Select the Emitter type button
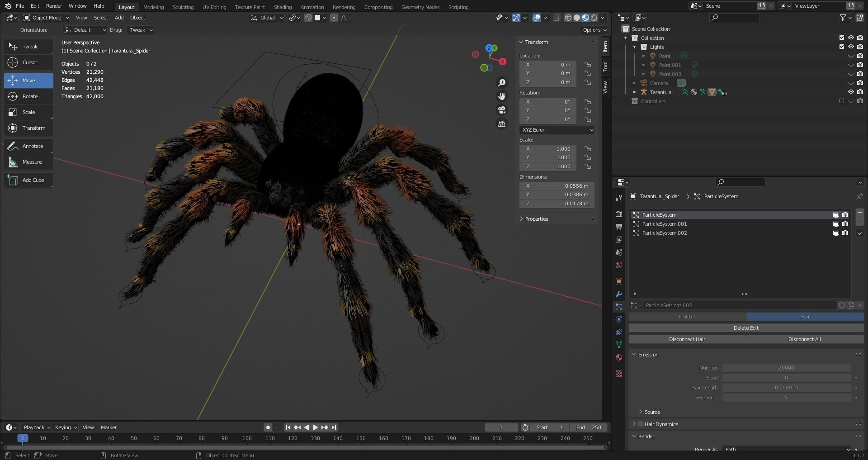This screenshot has height=460, width=868. click(x=687, y=317)
